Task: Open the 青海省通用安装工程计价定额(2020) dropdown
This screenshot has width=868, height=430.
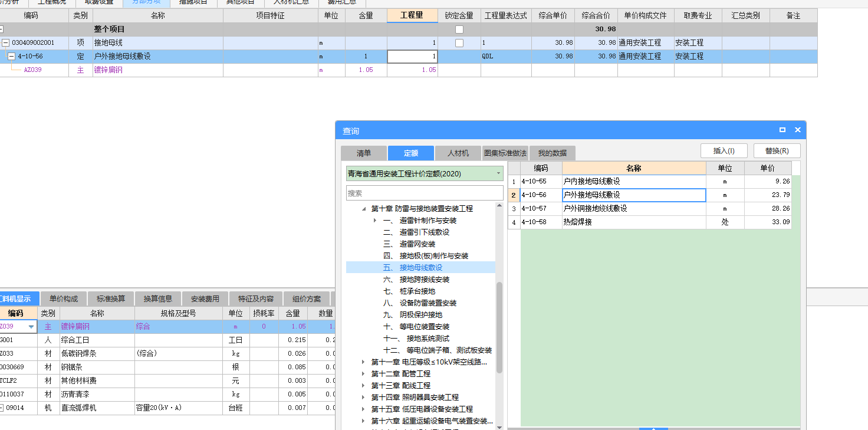Action: pos(425,173)
